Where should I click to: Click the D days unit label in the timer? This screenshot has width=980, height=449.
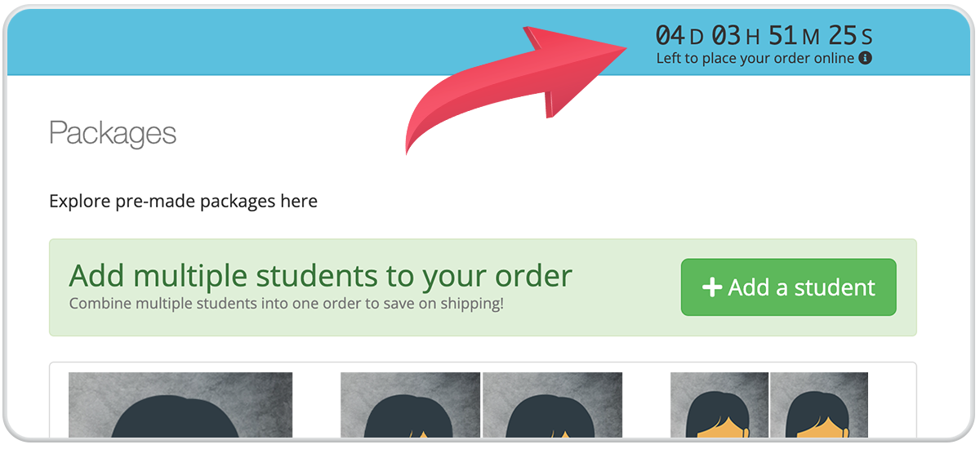pyautogui.click(x=696, y=37)
